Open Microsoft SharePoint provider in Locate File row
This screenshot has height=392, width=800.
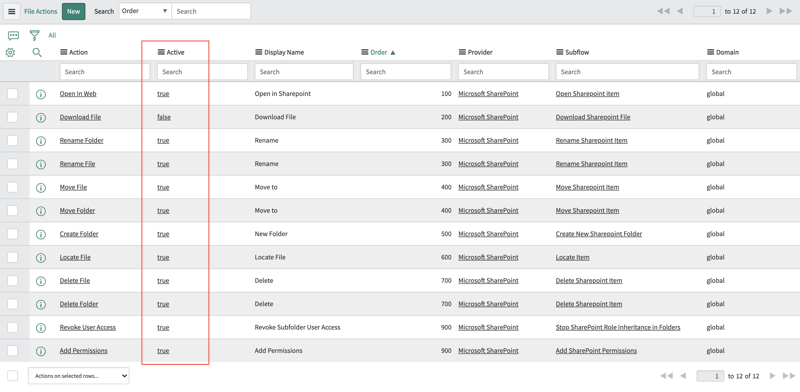pos(488,257)
